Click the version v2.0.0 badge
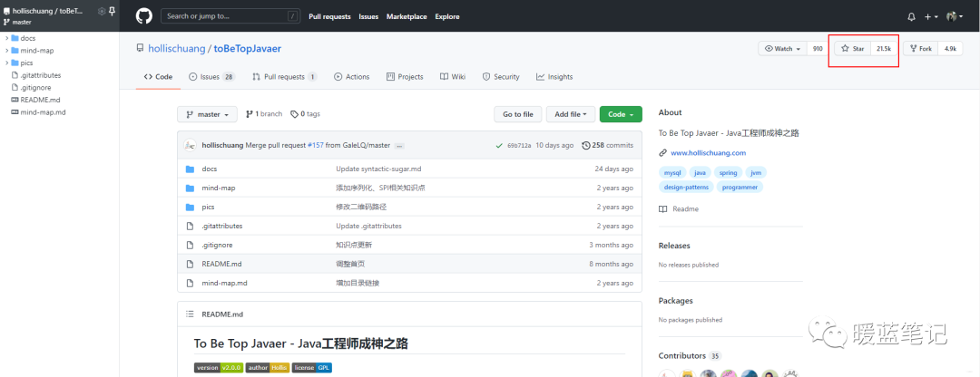980x377 pixels. click(218, 368)
